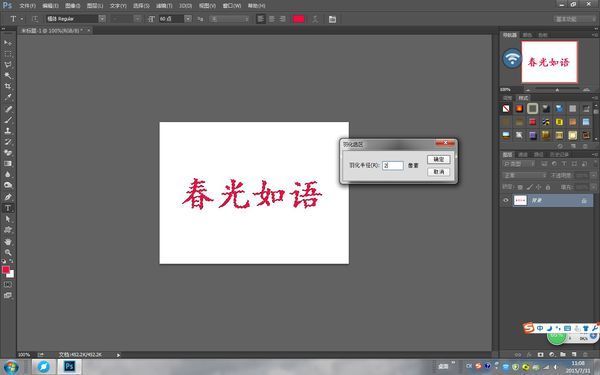Select the Clone Stamp tool

pos(8,131)
